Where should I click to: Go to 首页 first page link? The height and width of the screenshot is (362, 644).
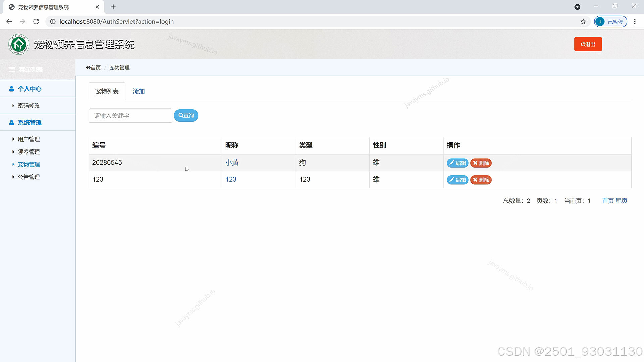pos(608,201)
